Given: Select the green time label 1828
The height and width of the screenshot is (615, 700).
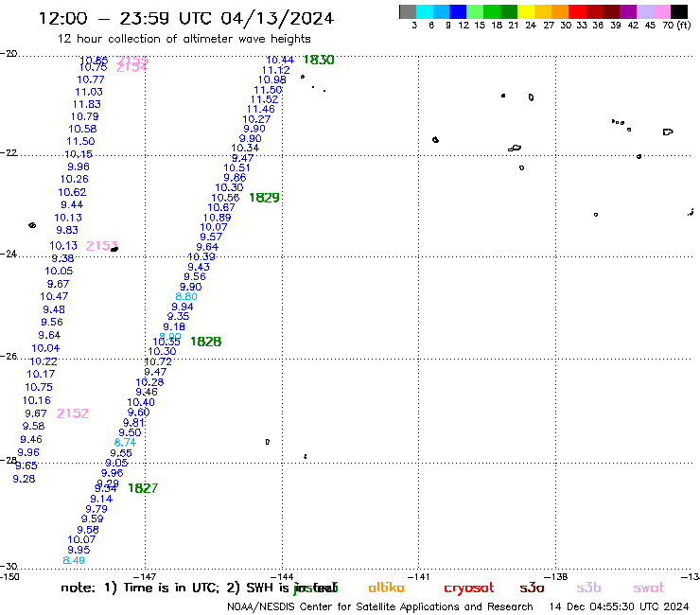Looking at the screenshot, I should (206, 342).
